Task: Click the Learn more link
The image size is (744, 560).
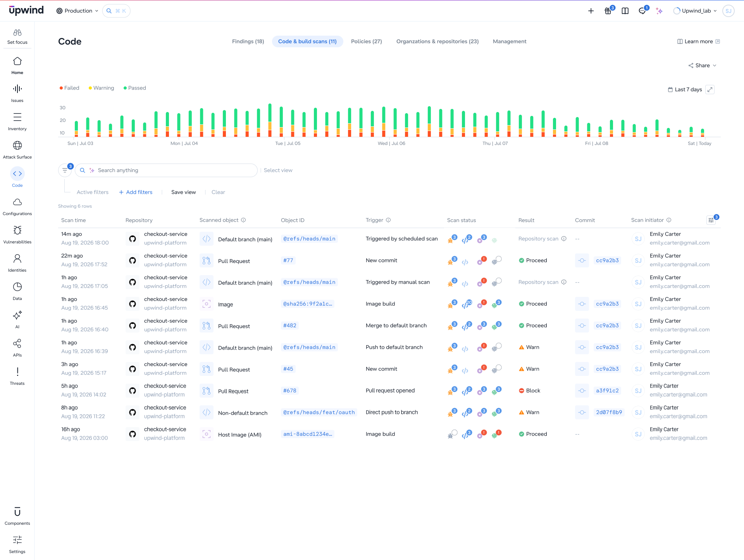Action: (x=699, y=41)
